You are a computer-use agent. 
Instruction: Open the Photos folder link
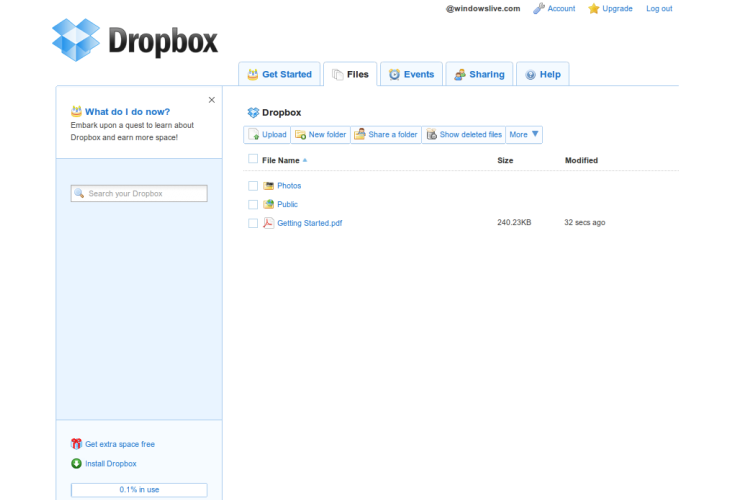point(289,186)
